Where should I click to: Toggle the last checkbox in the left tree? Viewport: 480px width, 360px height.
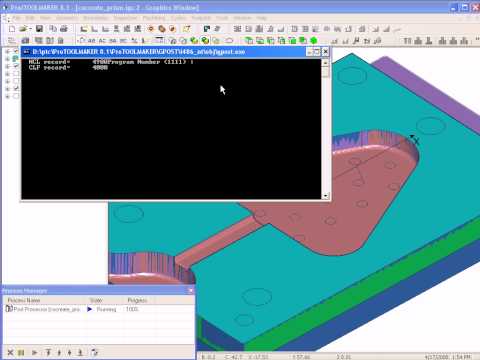16,96
